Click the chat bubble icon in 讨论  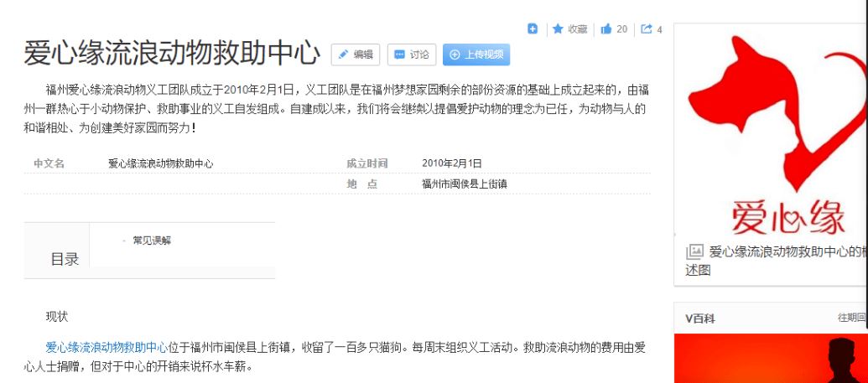click(x=399, y=54)
